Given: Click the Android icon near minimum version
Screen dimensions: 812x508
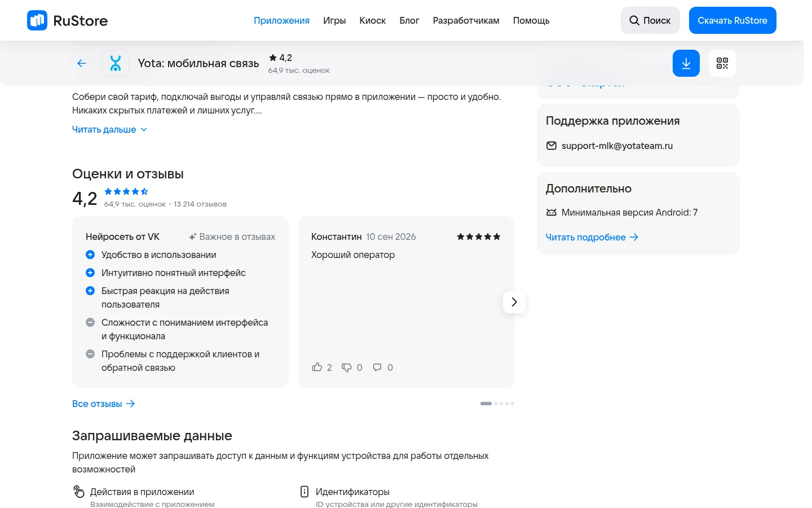Looking at the screenshot, I should (x=551, y=212).
